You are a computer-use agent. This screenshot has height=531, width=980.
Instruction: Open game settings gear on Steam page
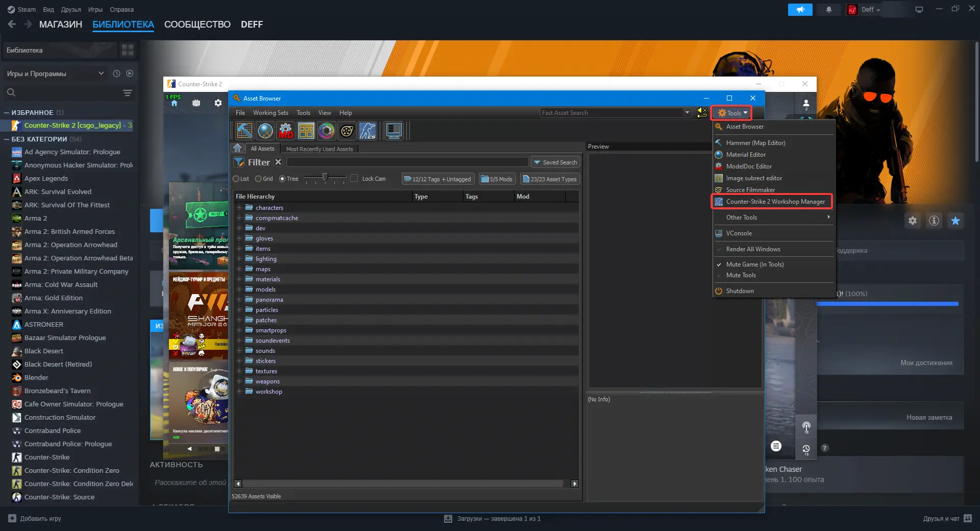point(913,221)
